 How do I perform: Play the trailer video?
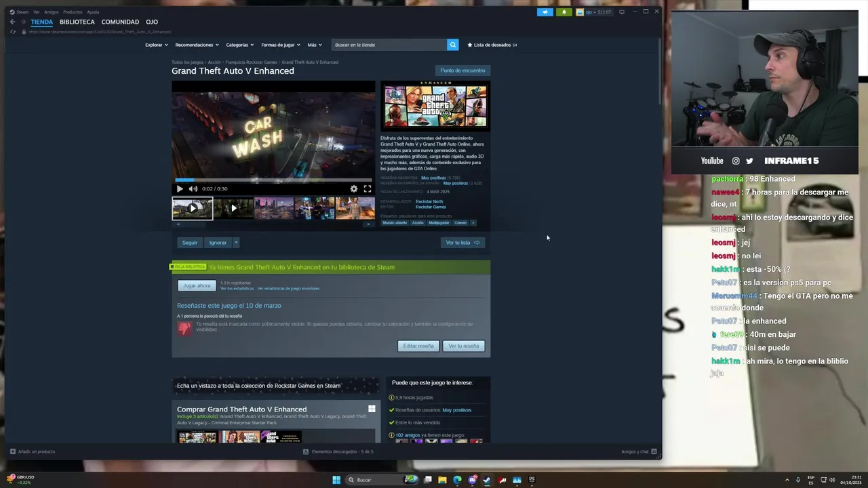tap(180, 188)
